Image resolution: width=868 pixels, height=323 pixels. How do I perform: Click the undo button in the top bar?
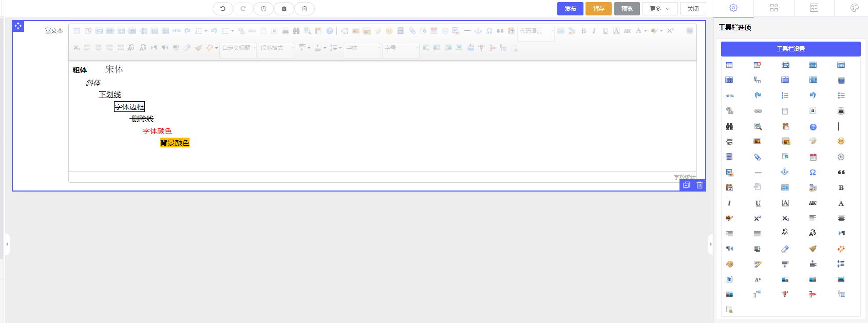click(222, 9)
